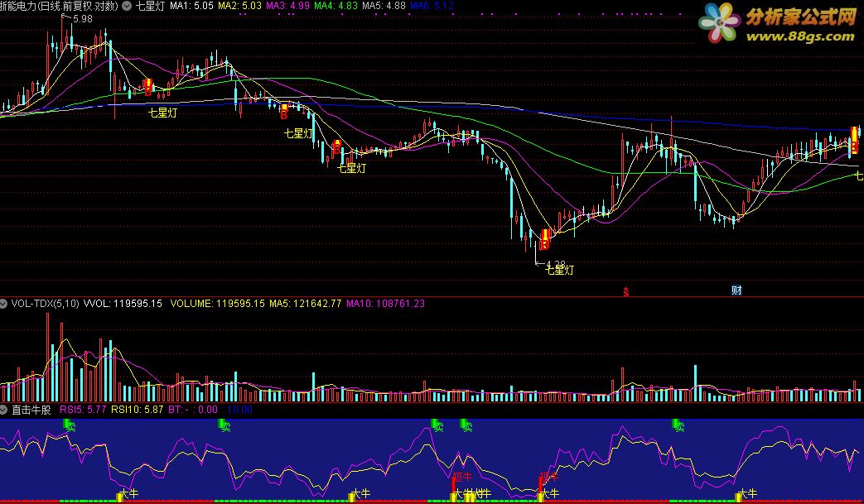Viewport: 864px width, 504px height.
Task: Click the right red 短牛 signal marker
Action: point(549,477)
